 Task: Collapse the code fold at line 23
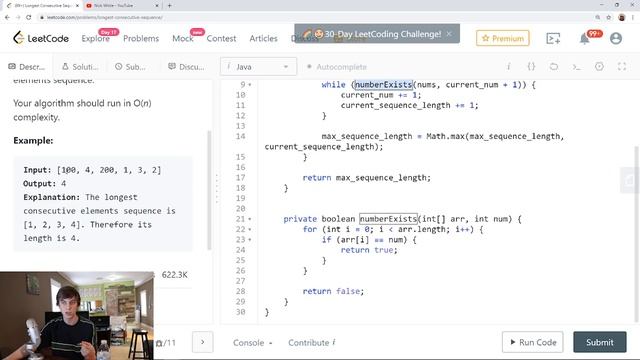pos(250,240)
